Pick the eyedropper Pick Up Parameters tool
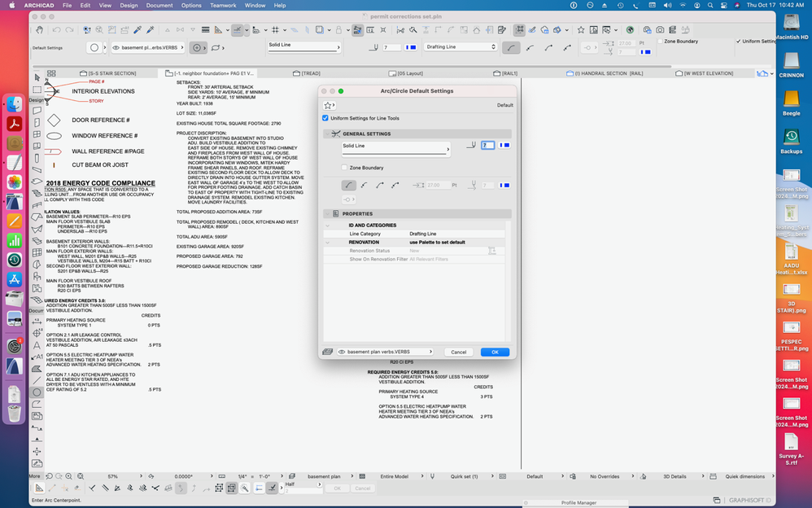 point(138,30)
